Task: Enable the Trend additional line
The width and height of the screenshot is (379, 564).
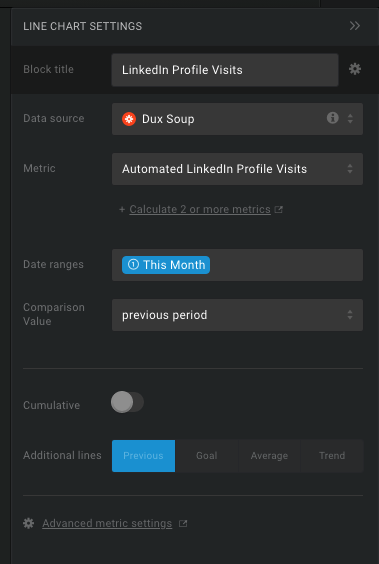Action: coord(332,456)
